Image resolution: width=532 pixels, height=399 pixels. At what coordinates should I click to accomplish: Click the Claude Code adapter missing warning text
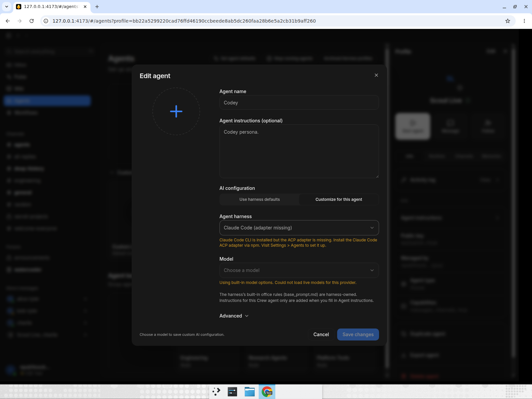click(x=298, y=243)
